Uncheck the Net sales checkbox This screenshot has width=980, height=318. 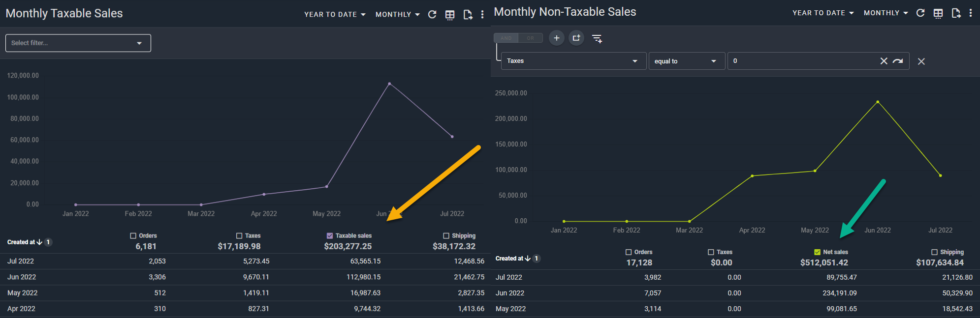coord(818,252)
